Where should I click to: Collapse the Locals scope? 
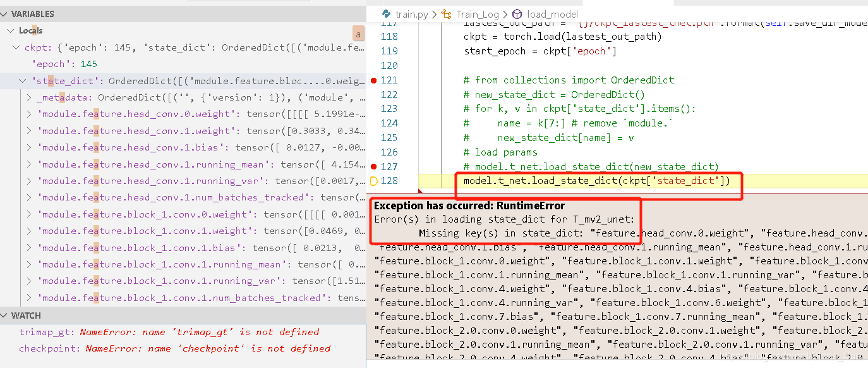tap(10, 30)
